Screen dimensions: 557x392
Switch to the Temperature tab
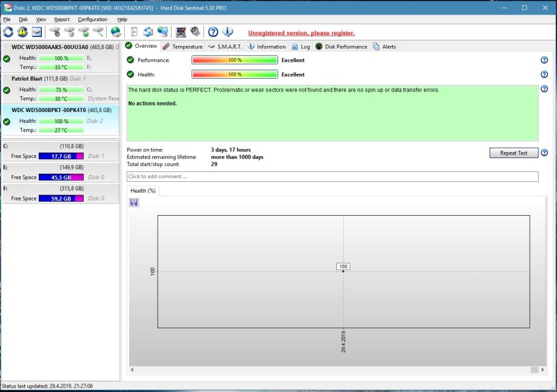coord(182,47)
